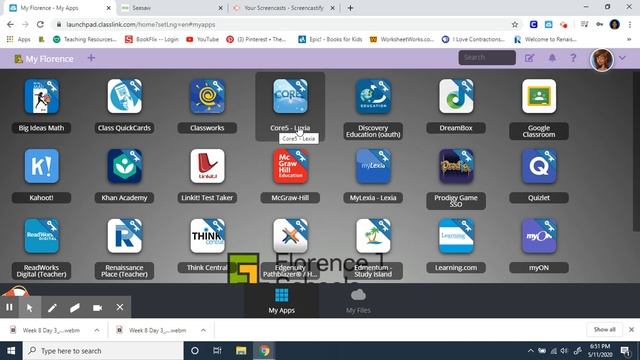640x360 pixels.
Task: Pause the Screencastify recording
Action: (x=9, y=307)
